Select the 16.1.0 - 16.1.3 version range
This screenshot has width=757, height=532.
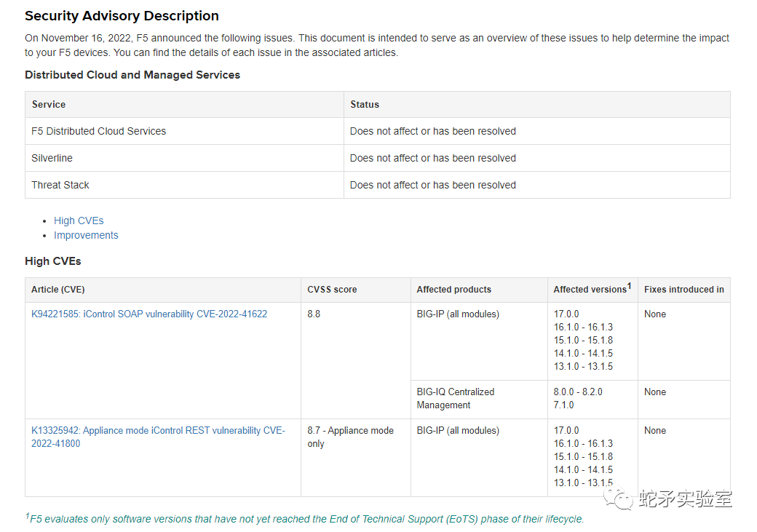point(582,327)
